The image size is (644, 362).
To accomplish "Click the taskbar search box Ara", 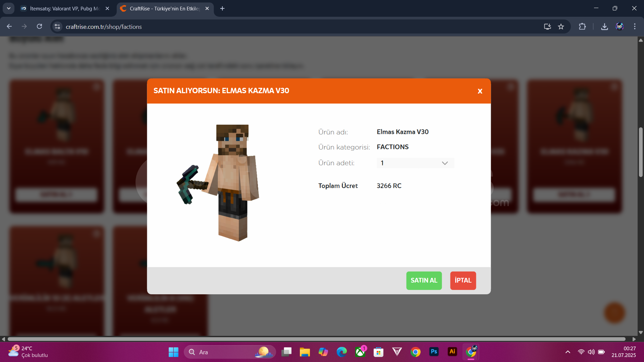I will click(x=230, y=352).
